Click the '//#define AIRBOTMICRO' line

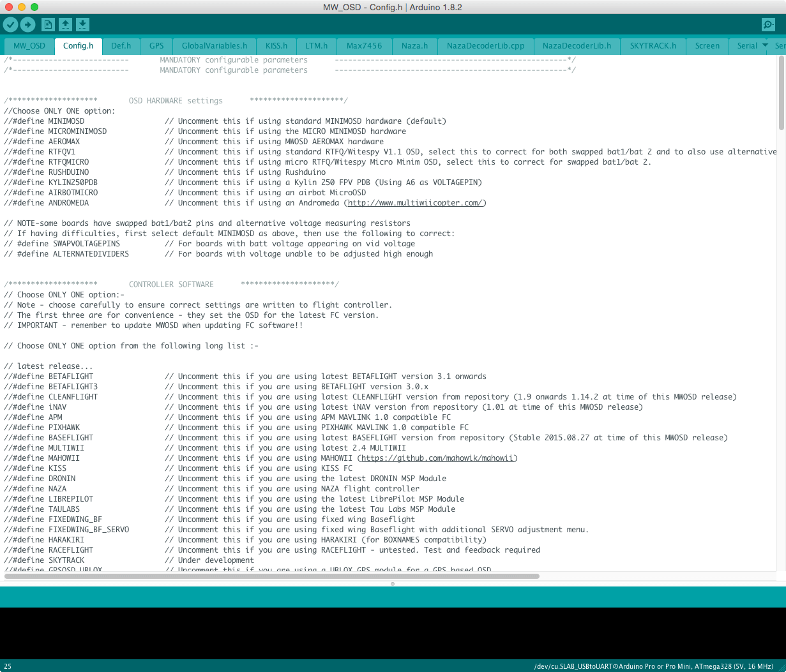tap(185, 193)
